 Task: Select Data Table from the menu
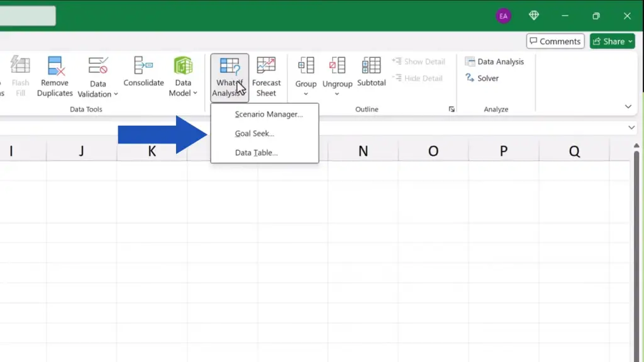256,153
